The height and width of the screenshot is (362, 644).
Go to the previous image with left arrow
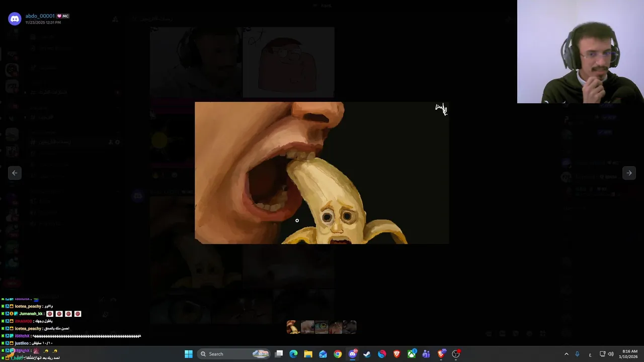[15, 173]
